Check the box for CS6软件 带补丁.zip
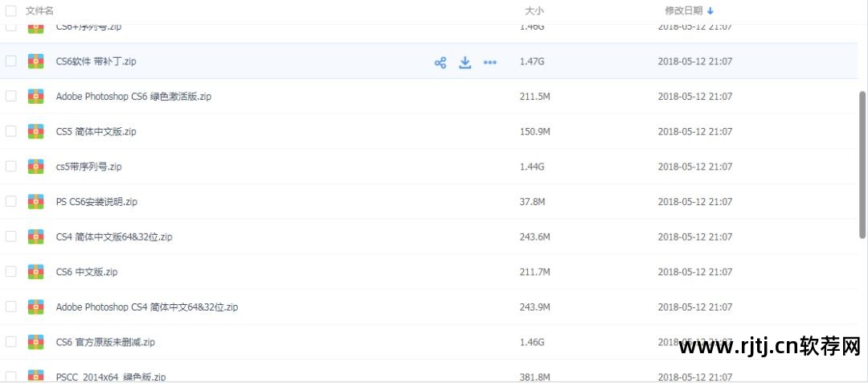This screenshot has width=868, height=383. coord(11,61)
